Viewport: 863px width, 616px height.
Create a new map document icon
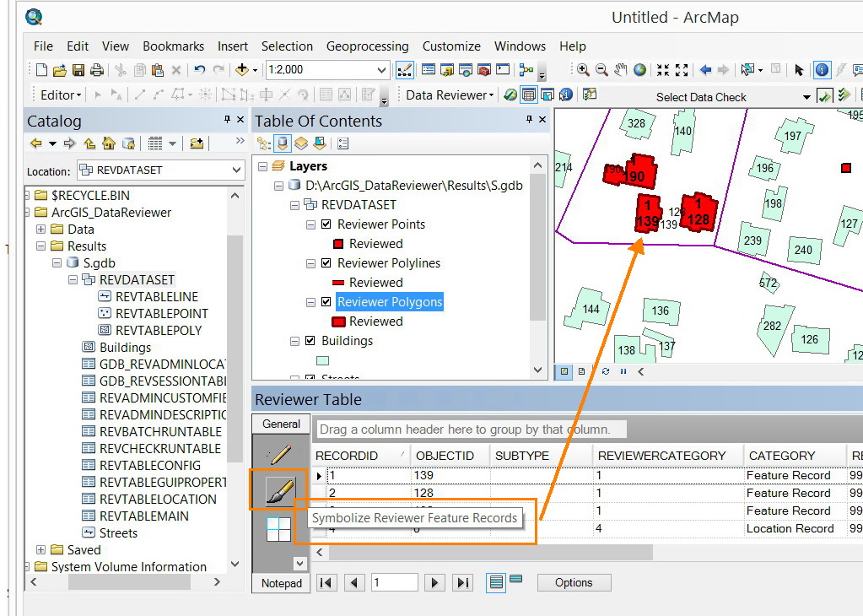41,70
